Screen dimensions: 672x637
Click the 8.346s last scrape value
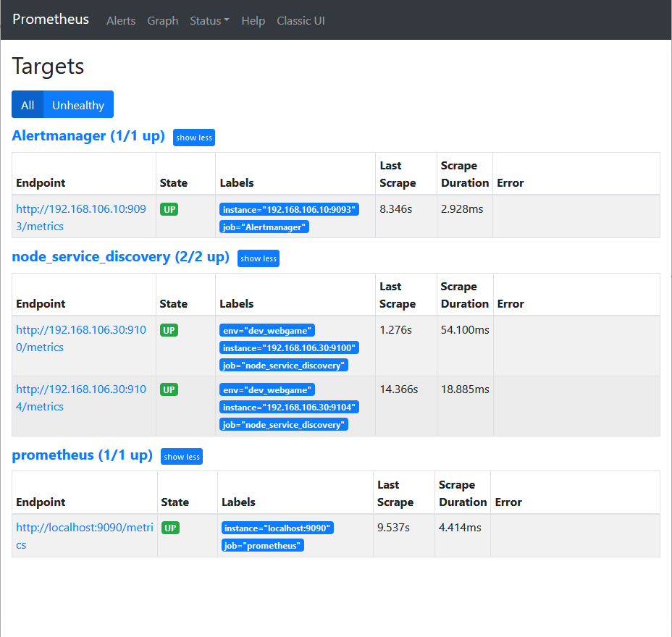pyautogui.click(x=395, y=209)
